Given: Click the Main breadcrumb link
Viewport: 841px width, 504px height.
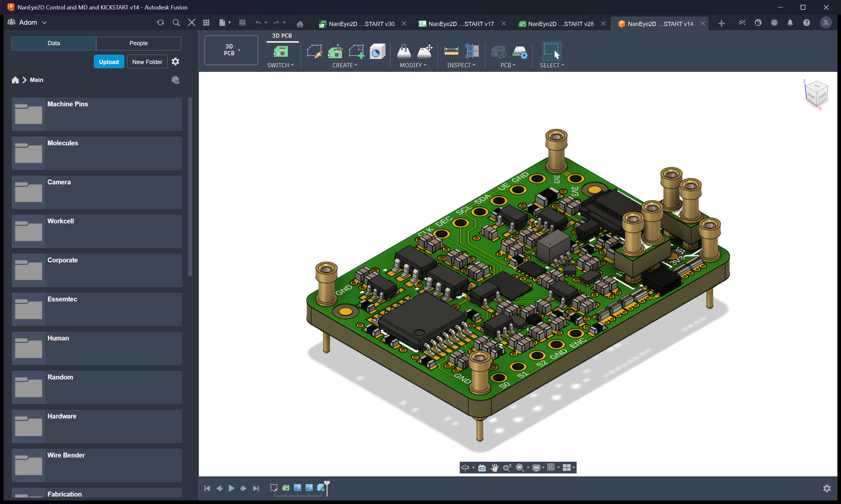Looking at the screenshot, I should click(36, 80).
